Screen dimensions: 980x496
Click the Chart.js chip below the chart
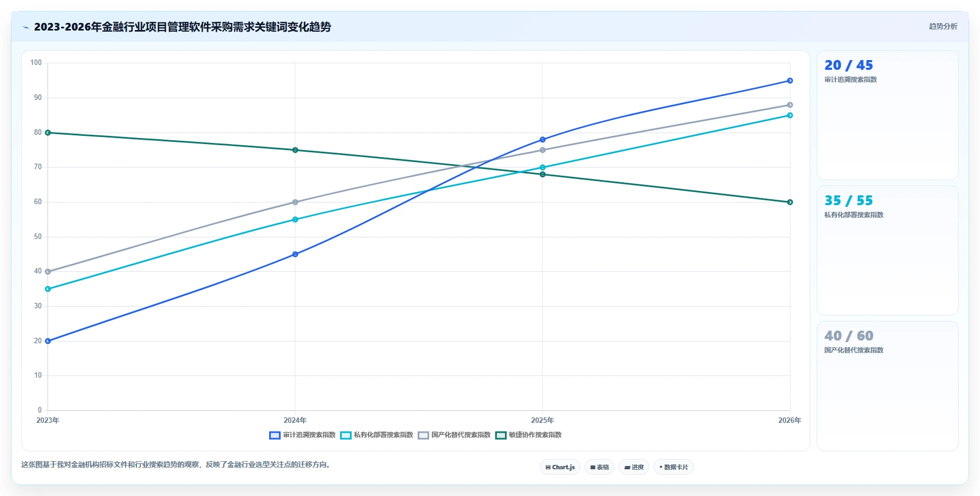click(560, 467)
